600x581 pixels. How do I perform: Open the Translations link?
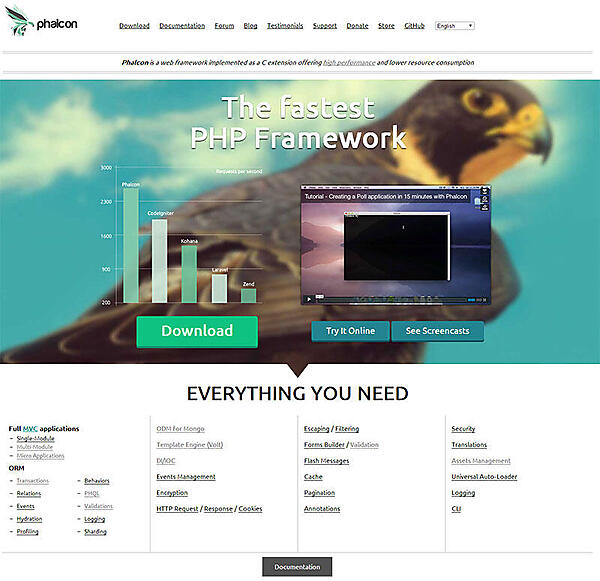(x=469, y=445)
